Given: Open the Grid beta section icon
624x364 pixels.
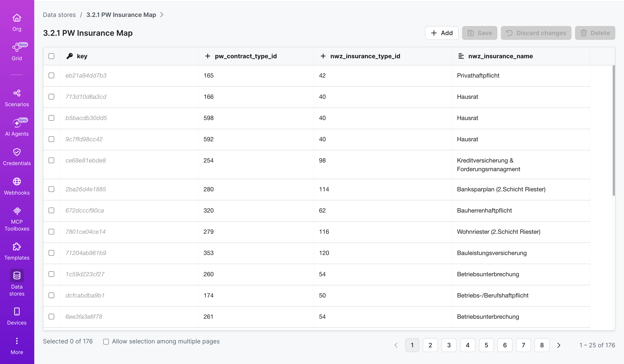Looking at the screenshot, I should point(17,47).
